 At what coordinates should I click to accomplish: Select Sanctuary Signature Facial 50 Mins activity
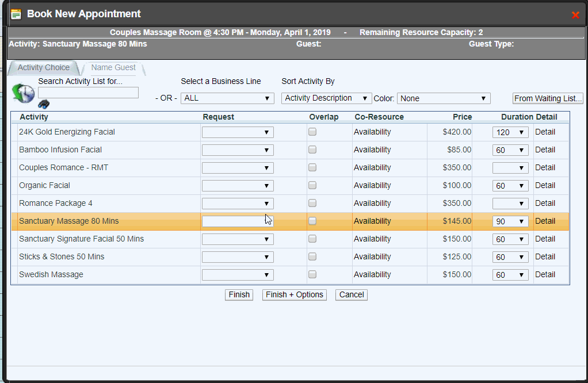(x=81, y=239)
